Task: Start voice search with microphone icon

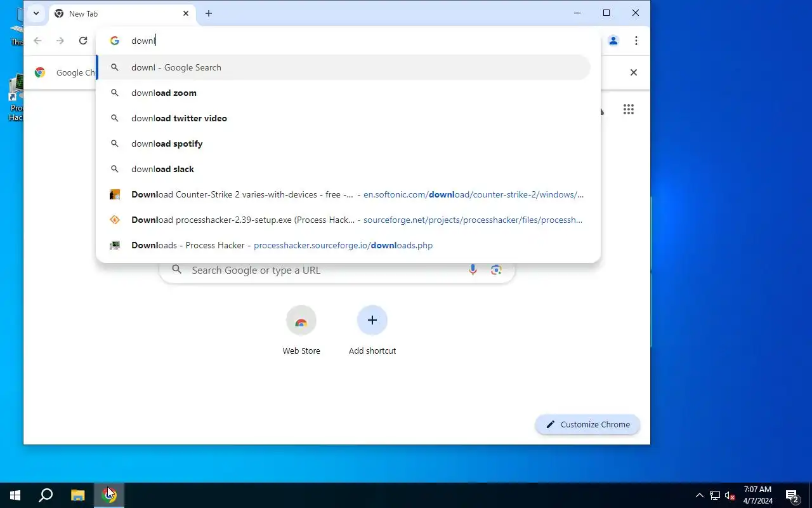Action: point(473,270)
